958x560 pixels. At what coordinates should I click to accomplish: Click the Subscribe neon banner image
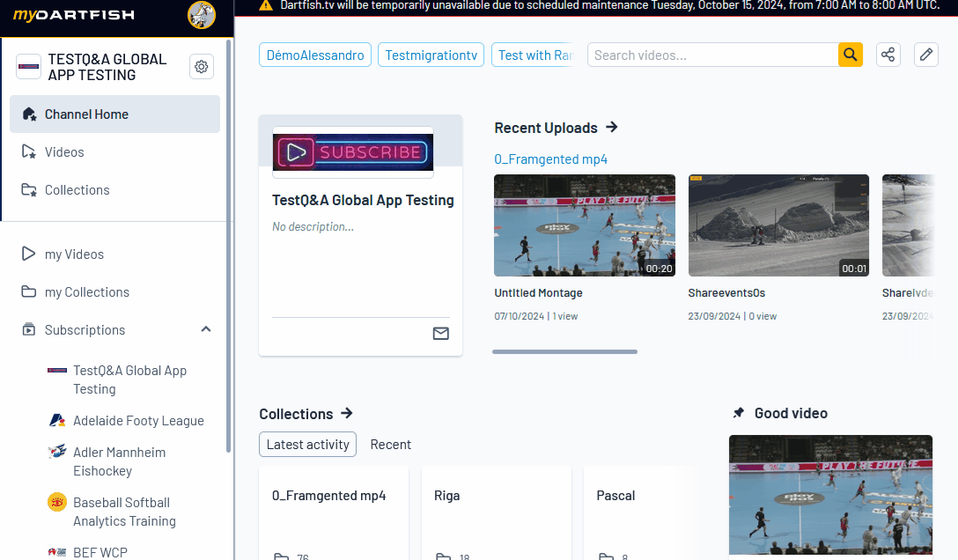[353, 152]
